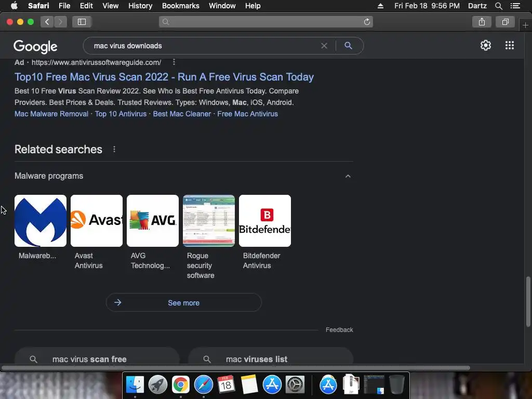Viewport: 532px width, 399px height.
Task: Click the date and time in menu bar
Action: pos(427,6)
